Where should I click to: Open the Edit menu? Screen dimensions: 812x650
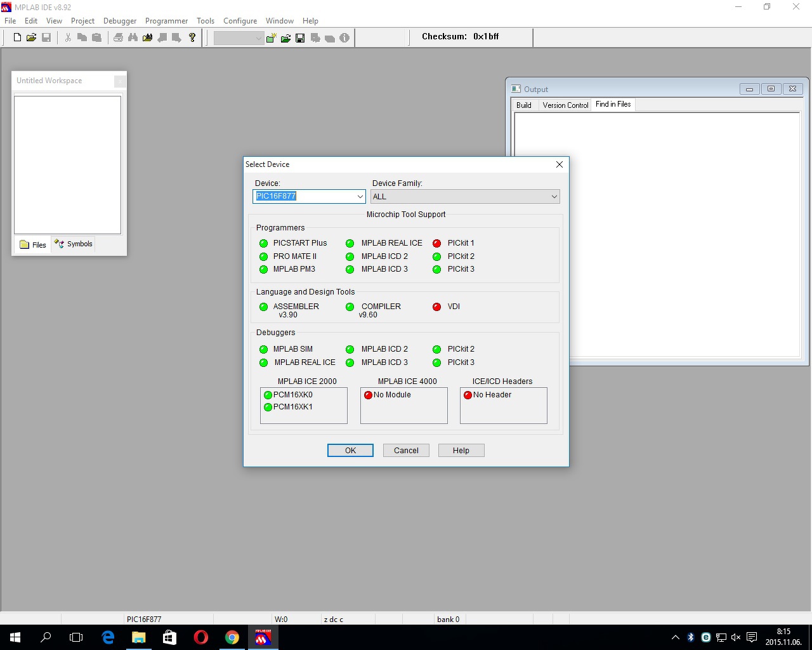[31, 21]
